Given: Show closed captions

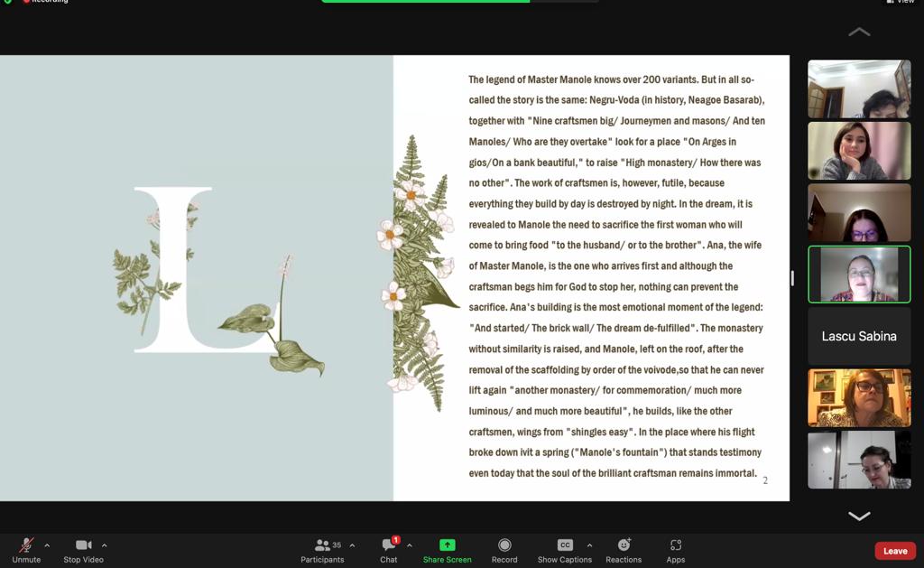Looking at the screenshot, I should 565,550.
